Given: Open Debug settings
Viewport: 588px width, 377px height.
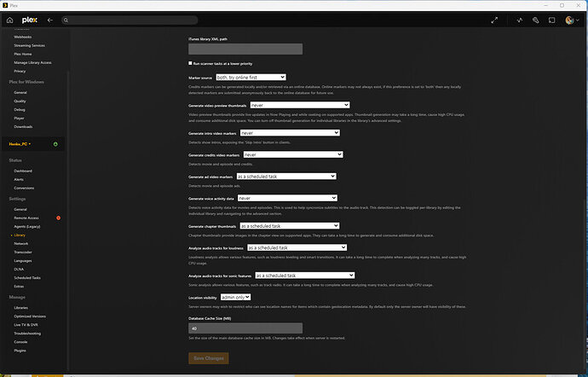Looking at the screenshot, I should tap(20, 110).
